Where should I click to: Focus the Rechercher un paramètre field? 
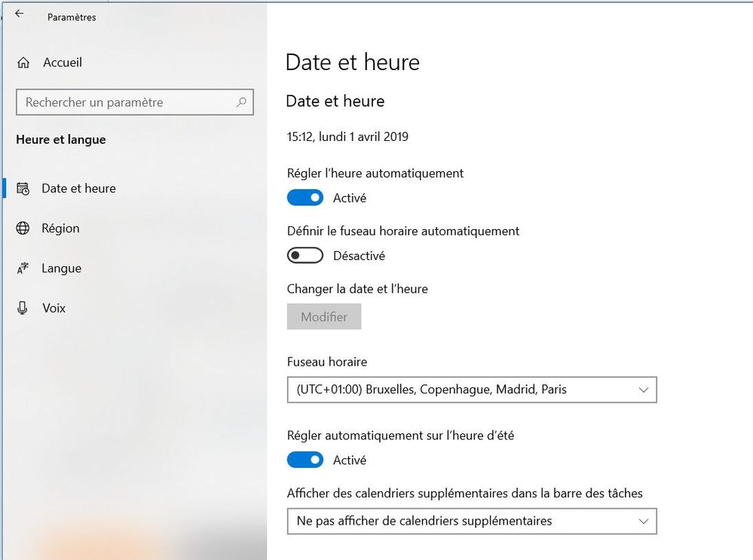(134, 102)
